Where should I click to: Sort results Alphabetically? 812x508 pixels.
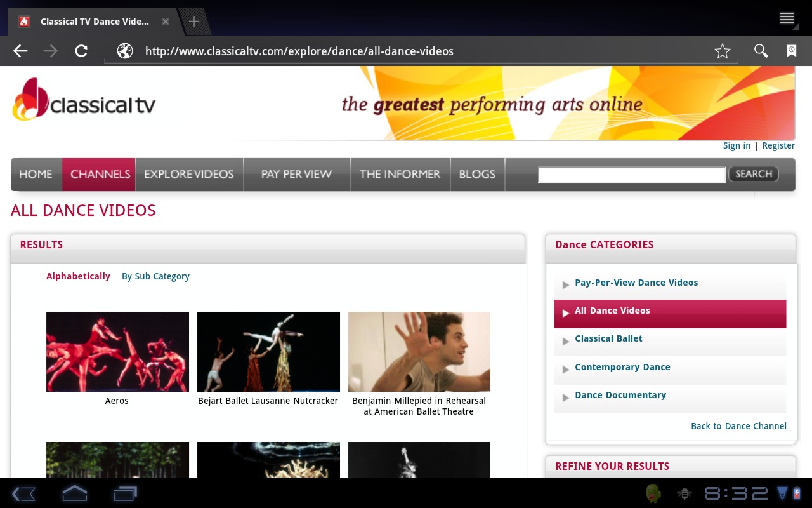(78, 276)
